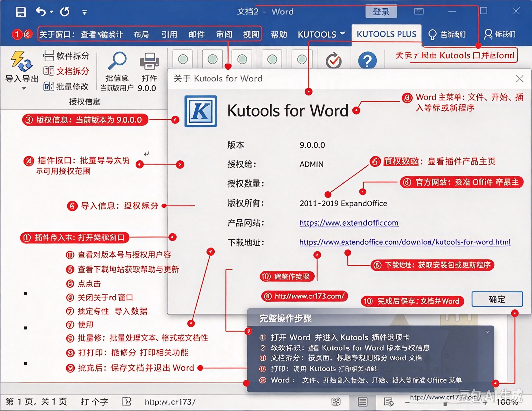Open the Ribbon Display Options icon
The height and width of the screenshot is (411, 532).
(419, 11)
